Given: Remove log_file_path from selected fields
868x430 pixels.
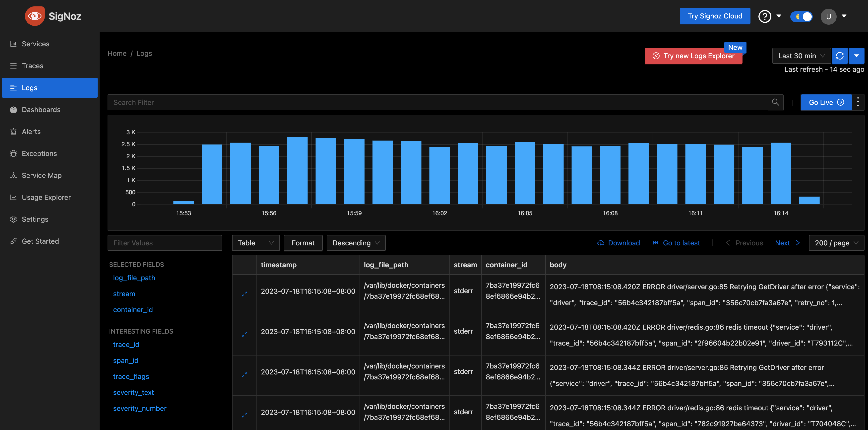Looking at the screenshot, I should coord(134,278).
